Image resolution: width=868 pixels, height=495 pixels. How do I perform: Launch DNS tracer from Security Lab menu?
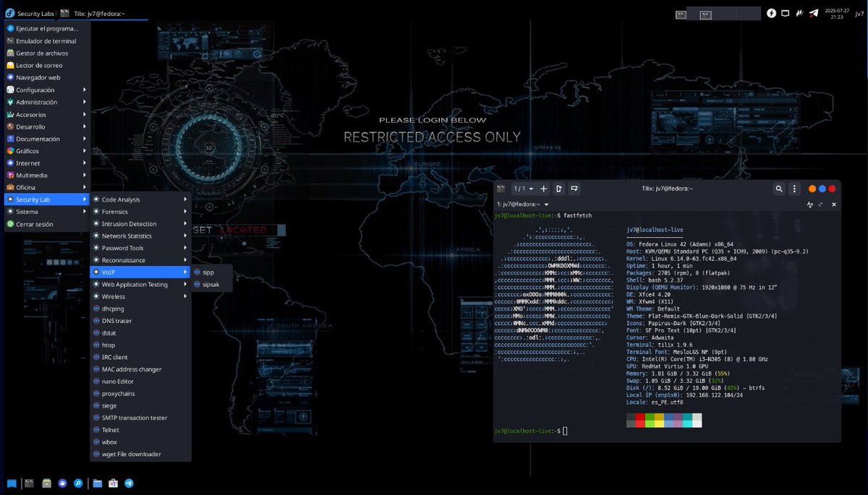click(x=140, y=321)
